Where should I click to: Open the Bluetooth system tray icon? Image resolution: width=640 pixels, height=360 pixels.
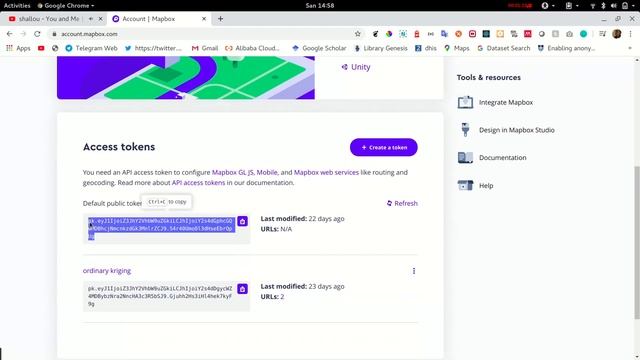point(603,6)
